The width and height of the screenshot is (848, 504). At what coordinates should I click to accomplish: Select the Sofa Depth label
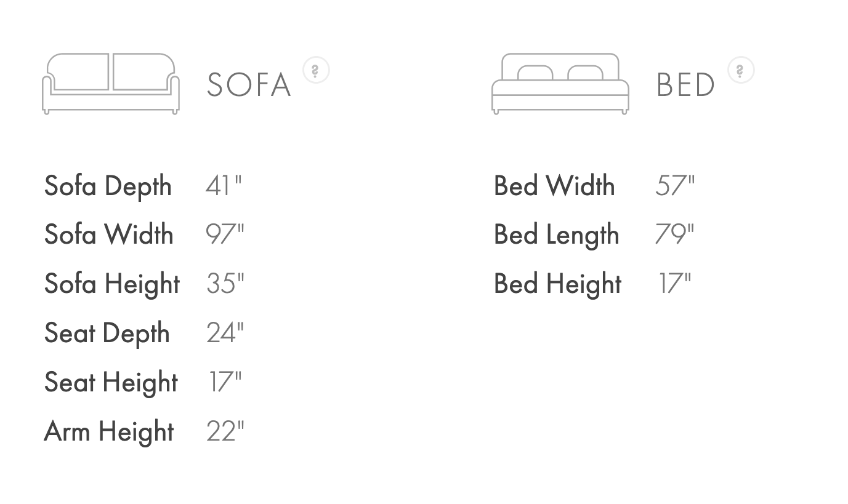(108, 186)
